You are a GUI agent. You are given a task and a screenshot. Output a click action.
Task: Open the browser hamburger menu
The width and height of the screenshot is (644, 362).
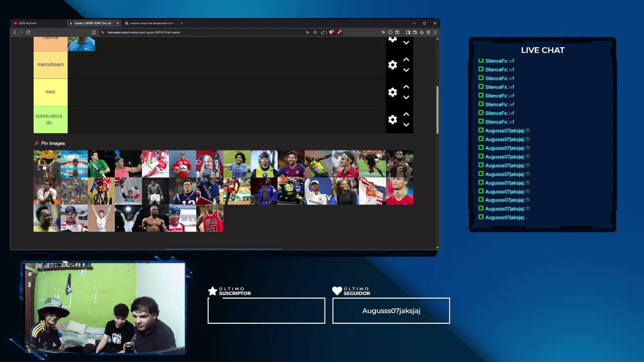pos(435,32)
